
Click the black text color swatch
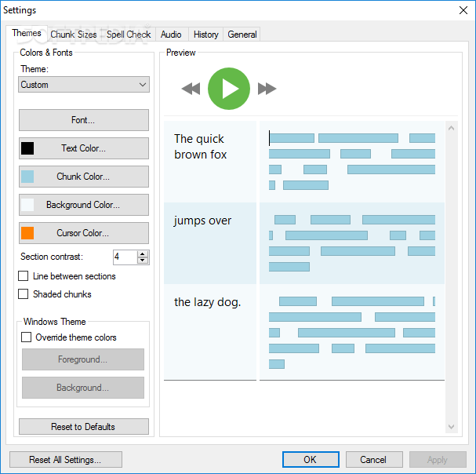pyautogui.click(x=27, y=148)
